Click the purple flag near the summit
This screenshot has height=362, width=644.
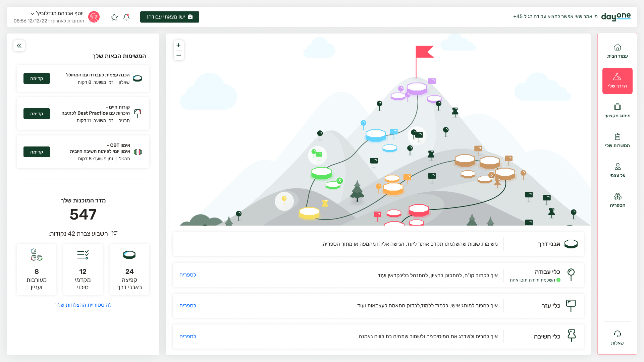pos(432,82)
